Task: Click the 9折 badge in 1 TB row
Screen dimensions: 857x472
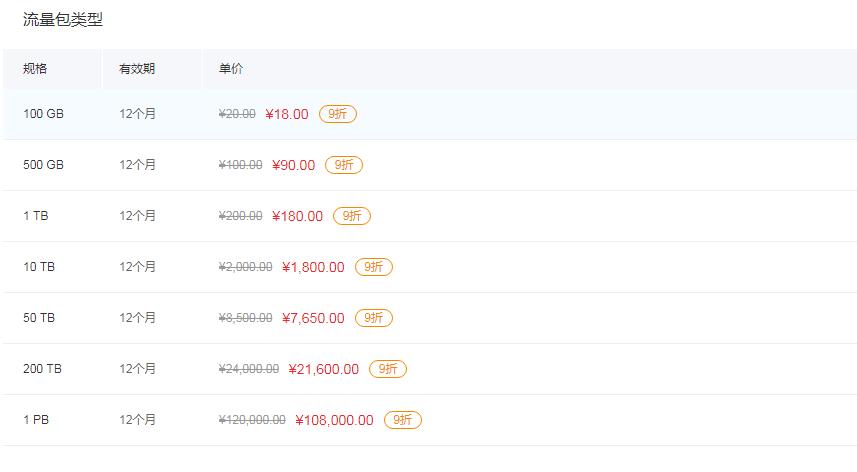Action: 352,216
